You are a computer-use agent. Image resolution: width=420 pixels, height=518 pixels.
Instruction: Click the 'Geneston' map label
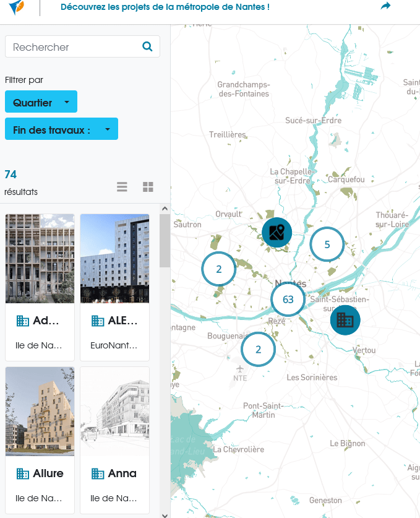click(325, 500)
